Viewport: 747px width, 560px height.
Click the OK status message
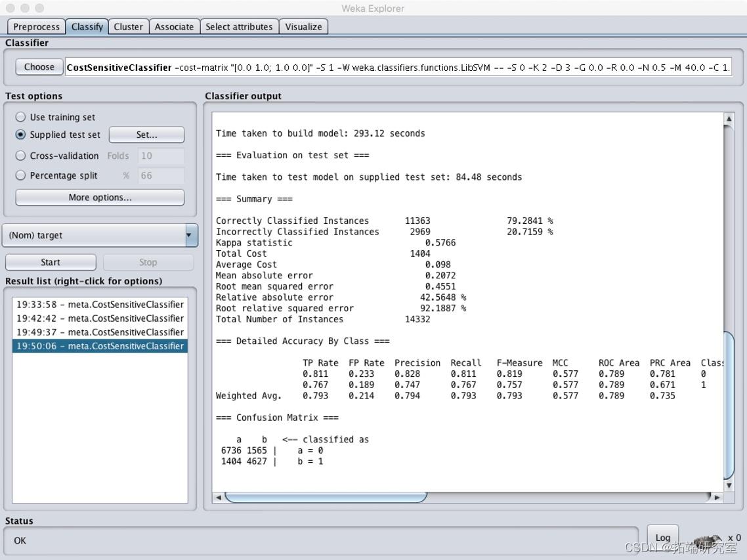(x=20, y=540)
